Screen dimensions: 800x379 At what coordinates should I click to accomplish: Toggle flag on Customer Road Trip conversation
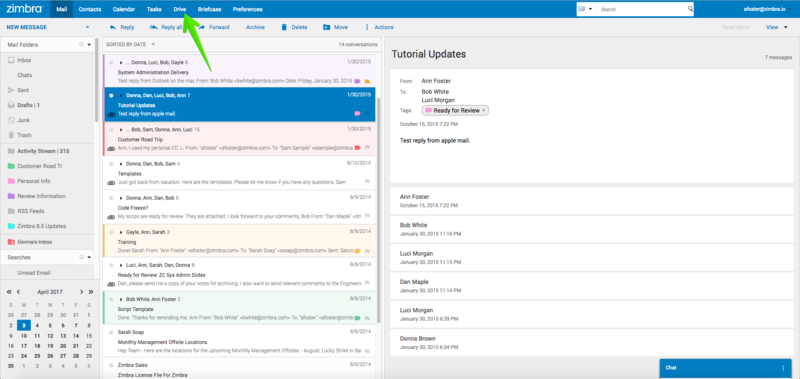point(367,148)
